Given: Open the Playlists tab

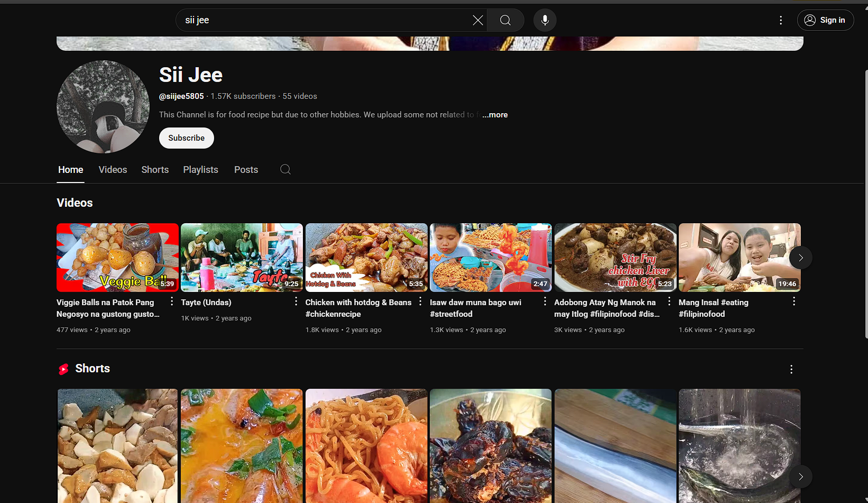Looking at the screenshot, I should pos(200,170).
